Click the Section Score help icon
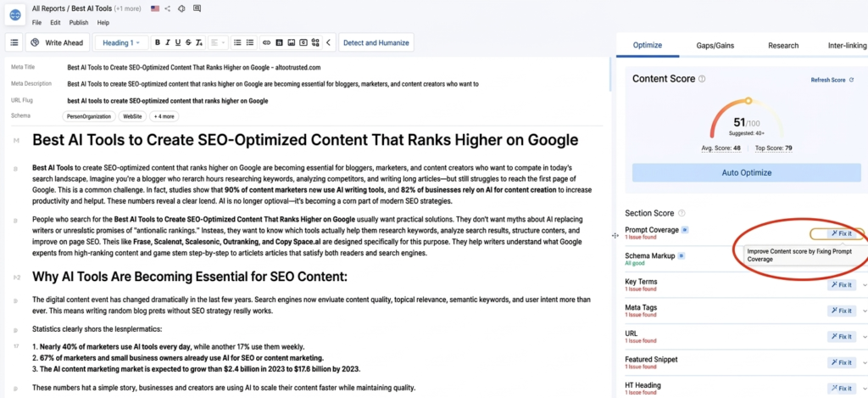This screenshot has height=398, width=868. [x=682, y=213]
